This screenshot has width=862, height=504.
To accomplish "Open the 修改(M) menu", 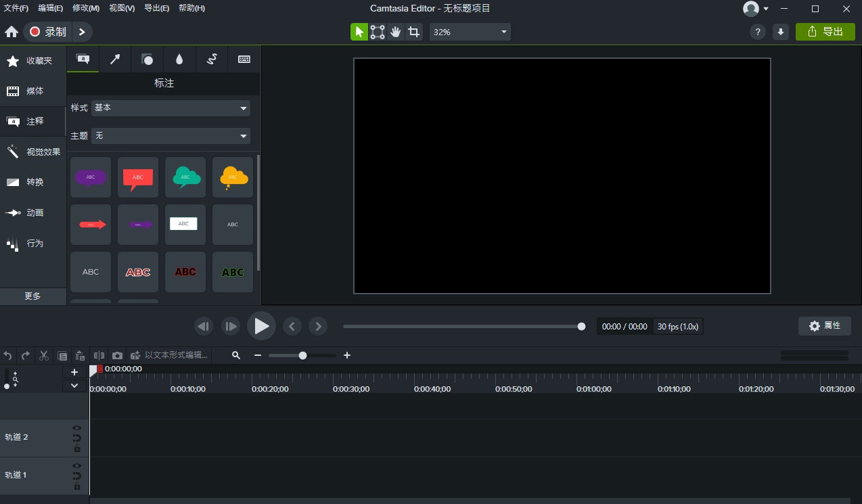I will pyautogui.click(x=86, y=8).
